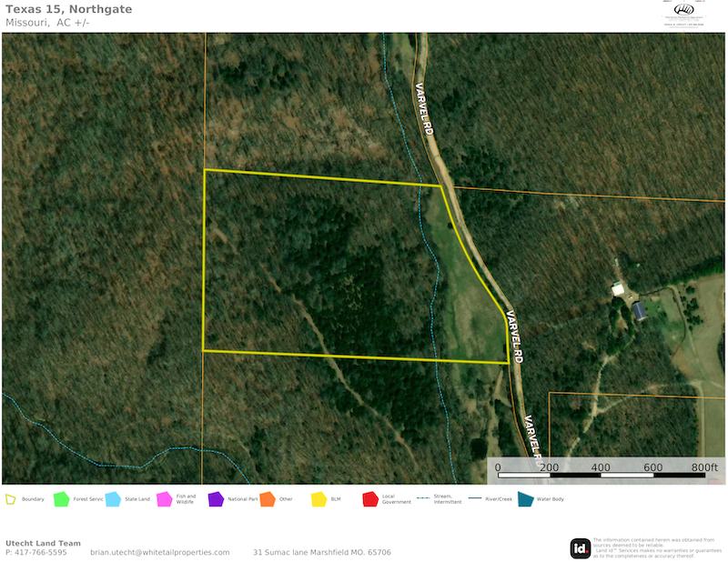Click the Land id logo icon
The height and width of the screenshot is (562, 728).
point(580,548)
